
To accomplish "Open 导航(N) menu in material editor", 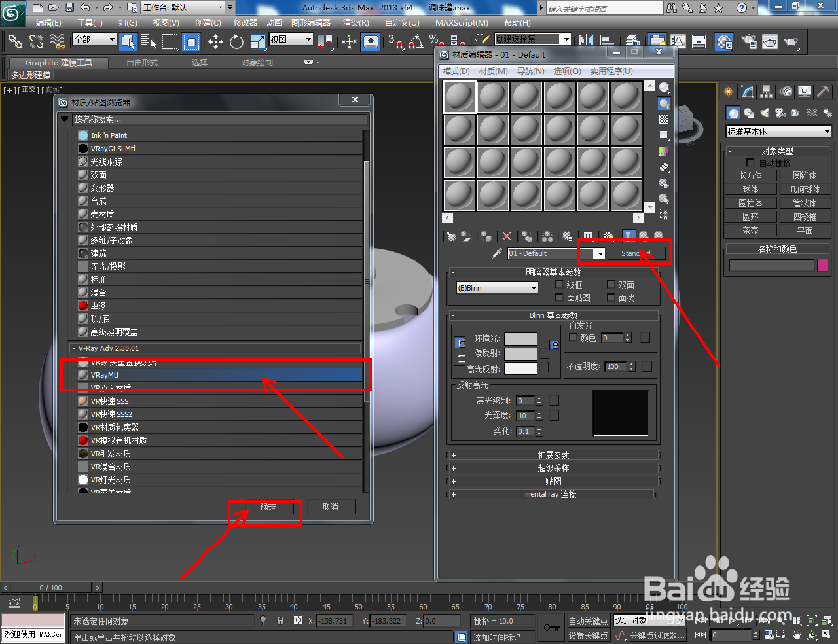I will [x=530, y=71].
